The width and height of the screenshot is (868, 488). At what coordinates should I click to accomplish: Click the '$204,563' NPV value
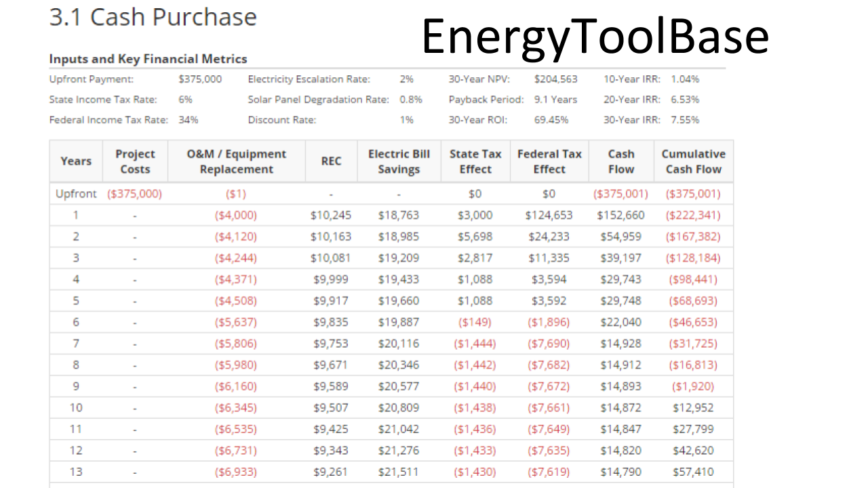pos(556,79)
